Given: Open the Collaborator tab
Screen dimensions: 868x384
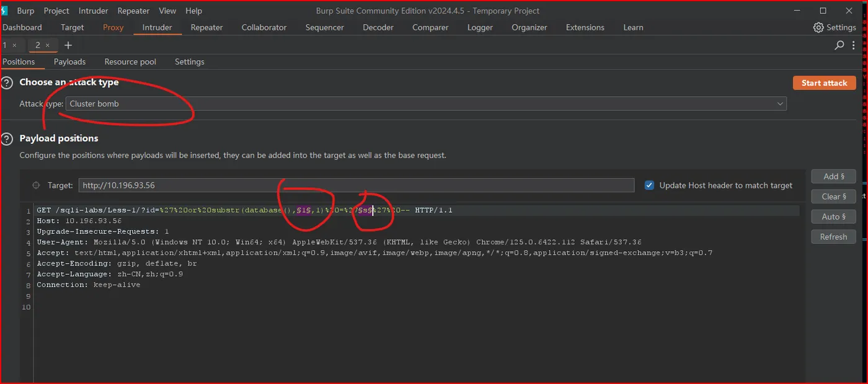Looking at the screenshot, I should [264, 27].
